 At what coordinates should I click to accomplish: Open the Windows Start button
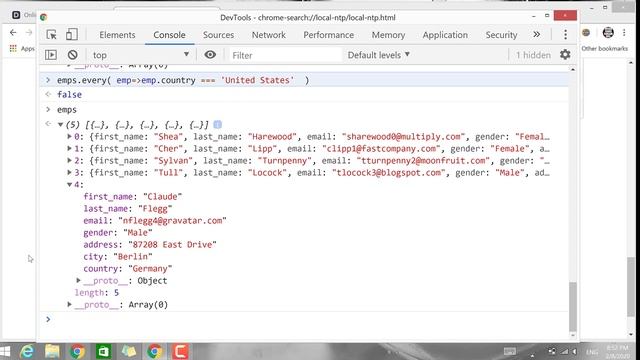[x=5, y=351]
